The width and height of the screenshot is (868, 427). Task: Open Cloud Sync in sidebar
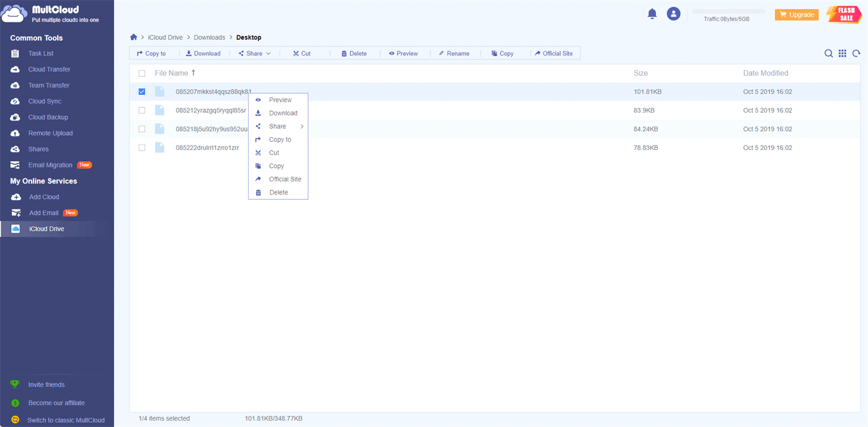tap(45, 101)
